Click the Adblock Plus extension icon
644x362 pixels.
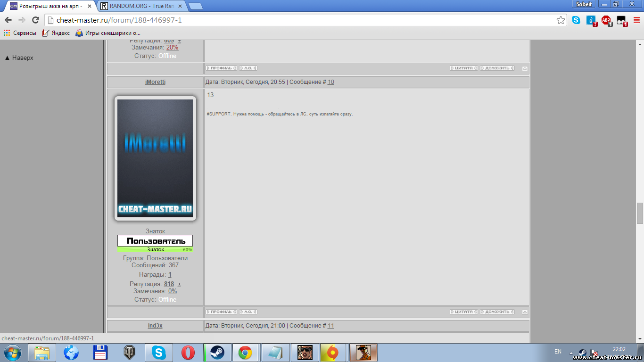606,20
